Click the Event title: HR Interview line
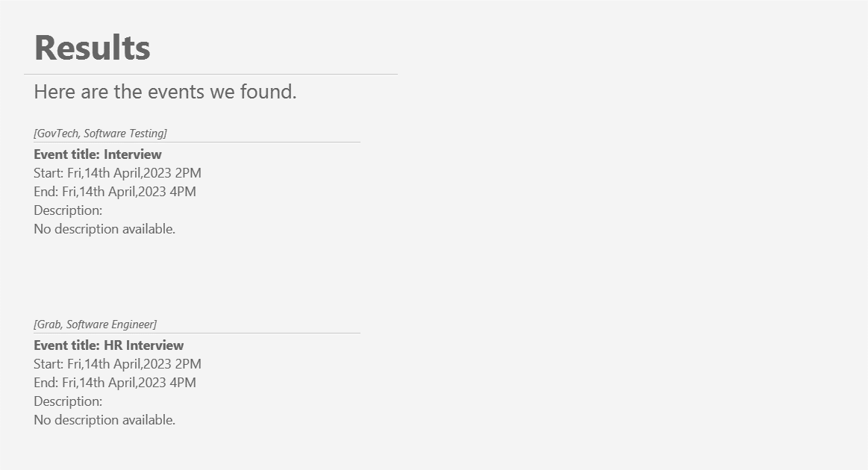This screenshot has width=868, height=470. pos(108,345)
